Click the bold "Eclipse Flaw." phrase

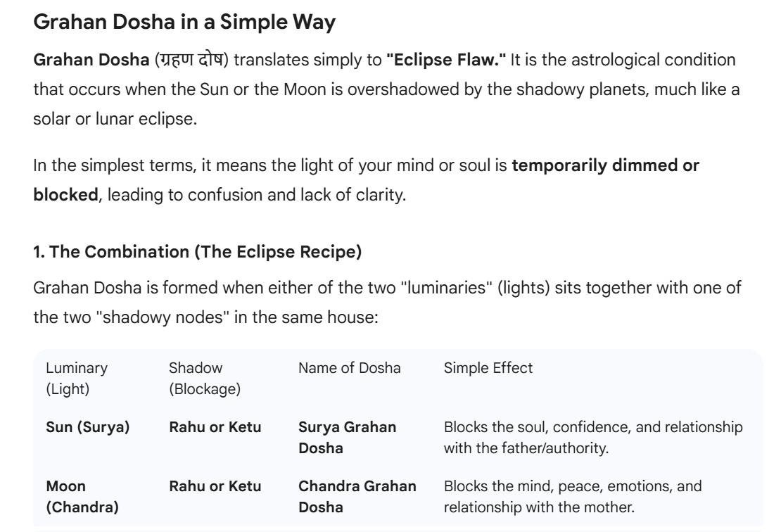coord(445,60)
